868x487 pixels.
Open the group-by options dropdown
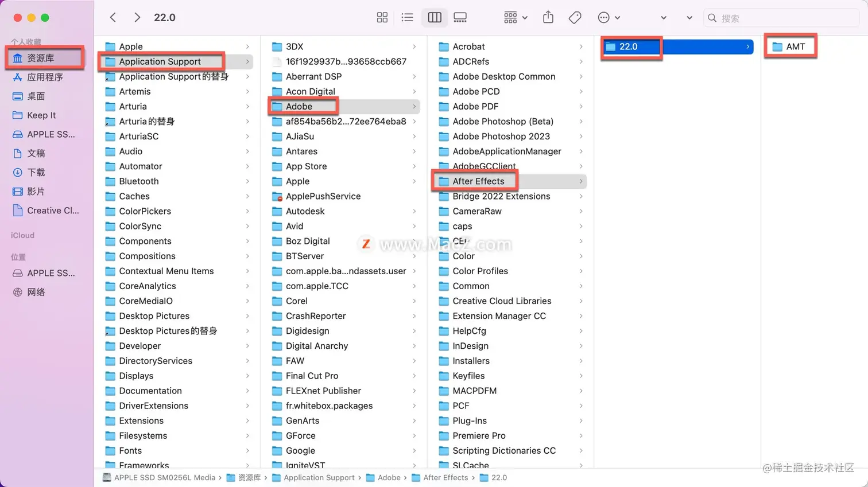coord(516,18)
